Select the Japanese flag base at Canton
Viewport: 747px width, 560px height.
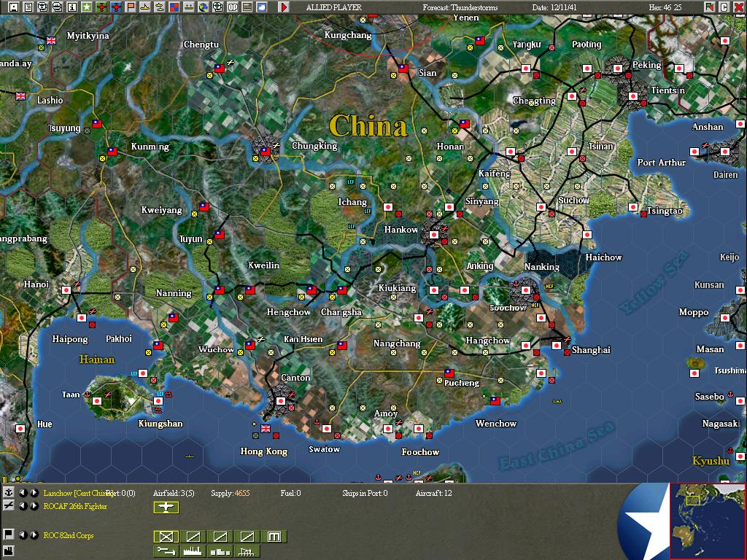[281, 401]
